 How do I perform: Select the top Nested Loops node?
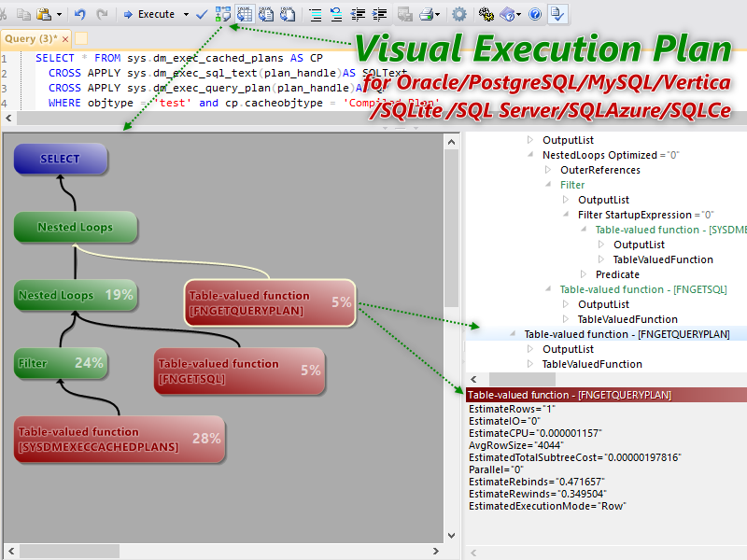(76, 227)
